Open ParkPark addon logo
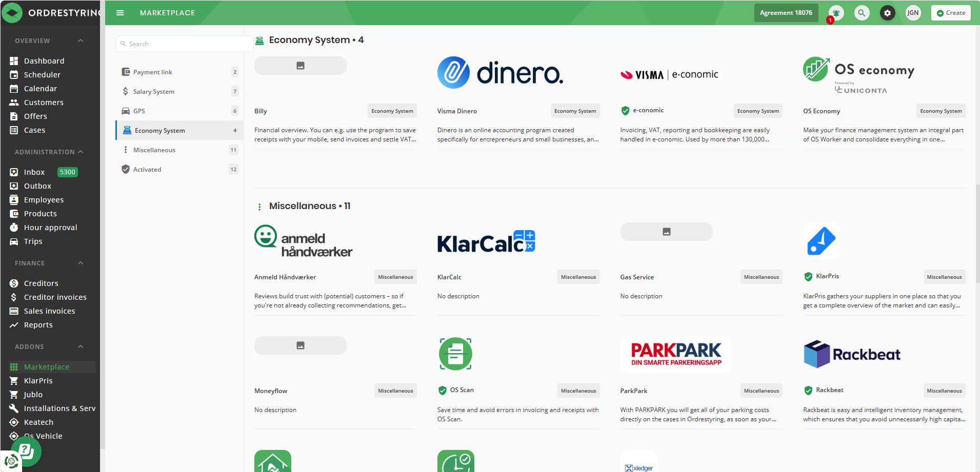The width and height of the screenshot is (980, 472). click(676, 354)
